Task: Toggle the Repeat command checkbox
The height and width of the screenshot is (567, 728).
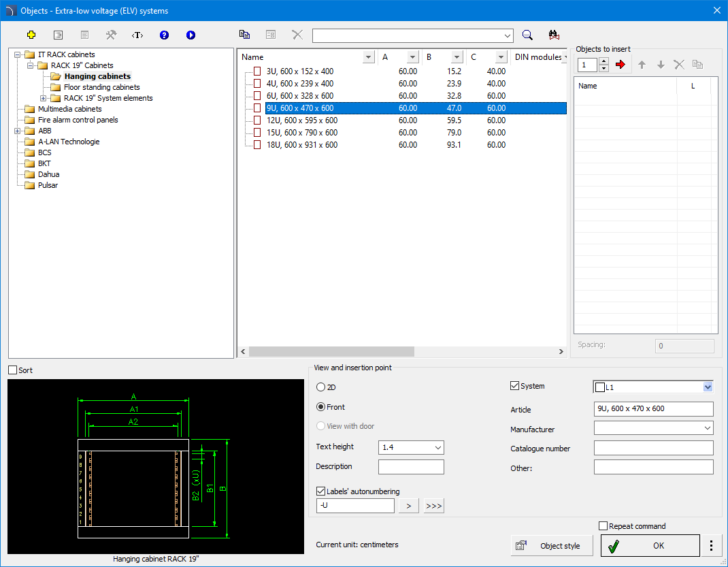Action: tap(603, 526)
